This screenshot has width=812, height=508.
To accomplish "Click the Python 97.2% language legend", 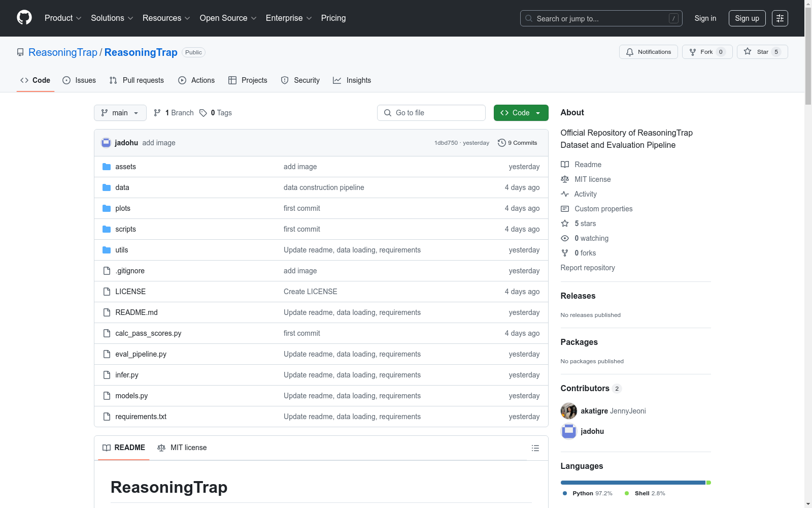I will click(x=588, y=493).
